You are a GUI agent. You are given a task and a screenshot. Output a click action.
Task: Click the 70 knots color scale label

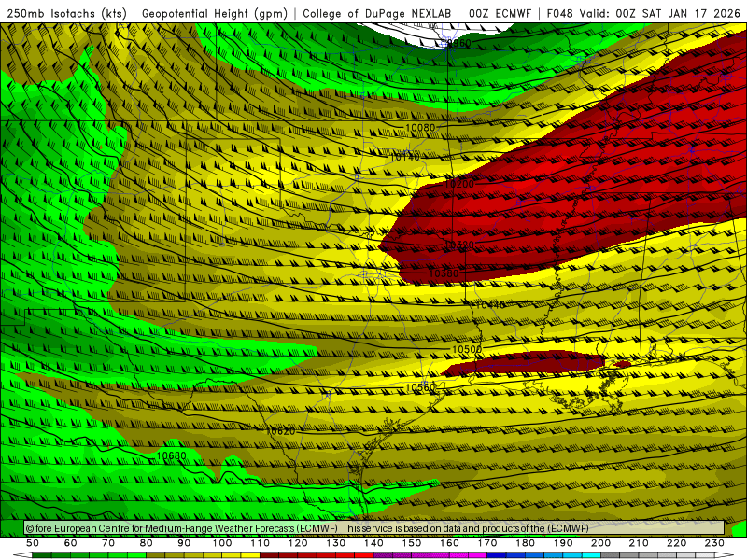(108, 543)
